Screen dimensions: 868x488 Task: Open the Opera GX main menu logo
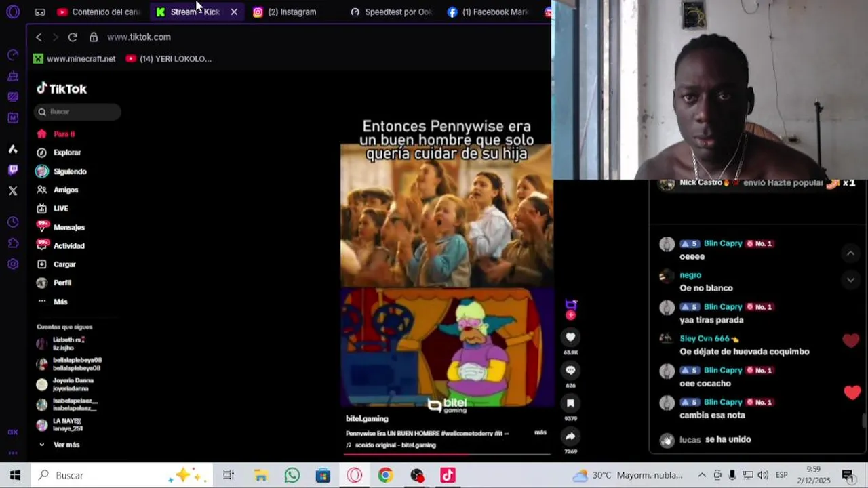[13, 12]
